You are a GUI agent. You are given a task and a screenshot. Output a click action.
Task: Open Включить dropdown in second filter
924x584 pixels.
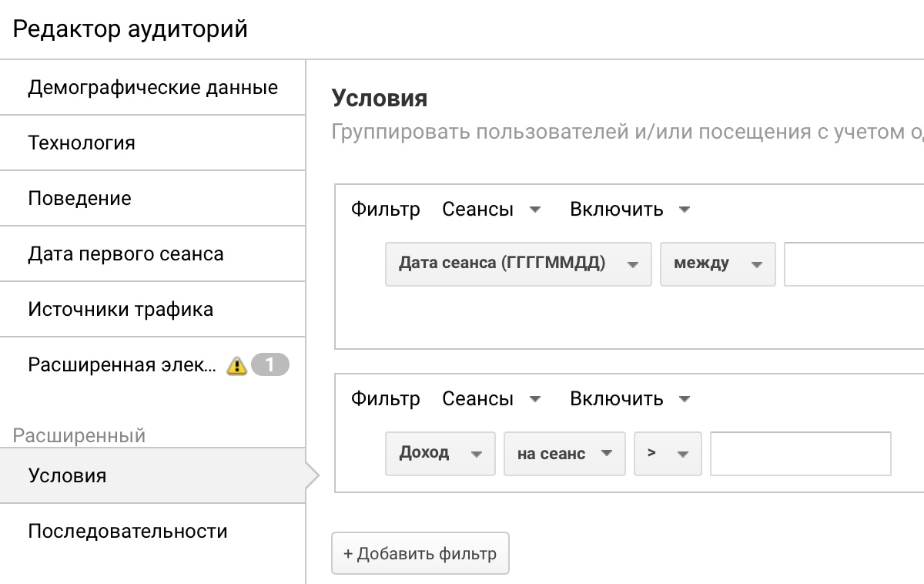(629, 398)
